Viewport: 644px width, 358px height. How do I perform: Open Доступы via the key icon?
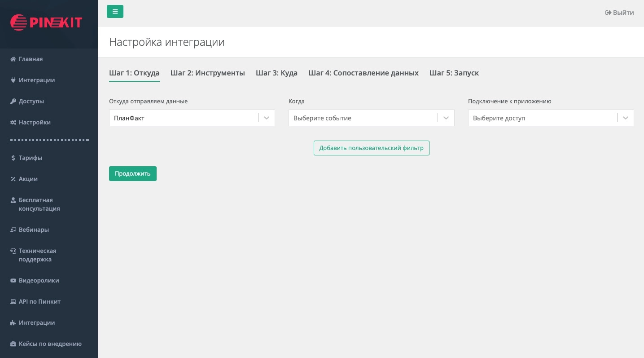(31, 101)
